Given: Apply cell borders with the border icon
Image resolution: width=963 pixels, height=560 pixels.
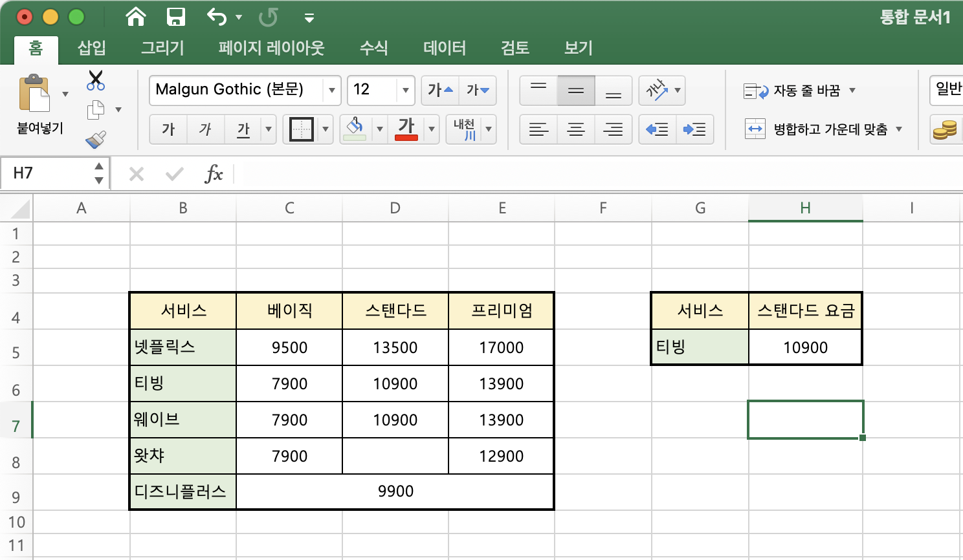Looking at the screenshot, I should pyautogui.click(x=302, y=129).
